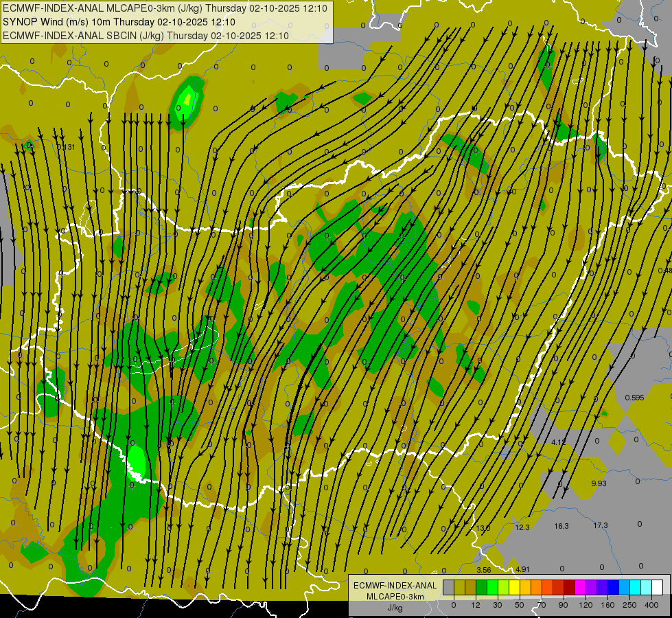The width and height of the screenshot is (672, 618).
Task: Select the gray swatch in the color legend
Action: (x=449, y=588)
